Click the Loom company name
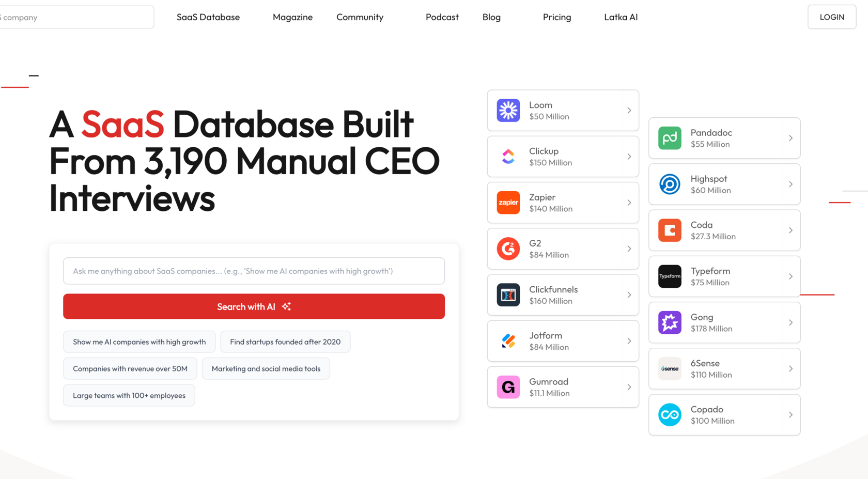The width and height of the screenshot is (868, 479). (540, 105)
